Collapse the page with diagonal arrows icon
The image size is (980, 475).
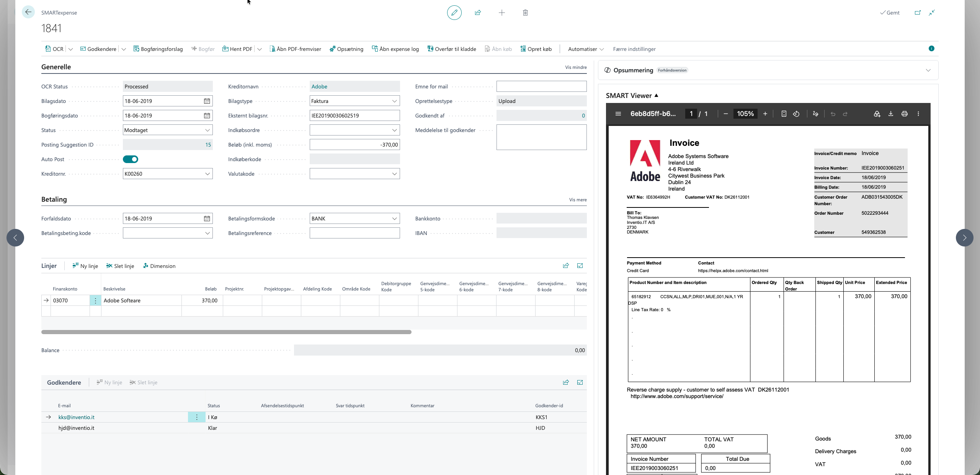[932, 13]
